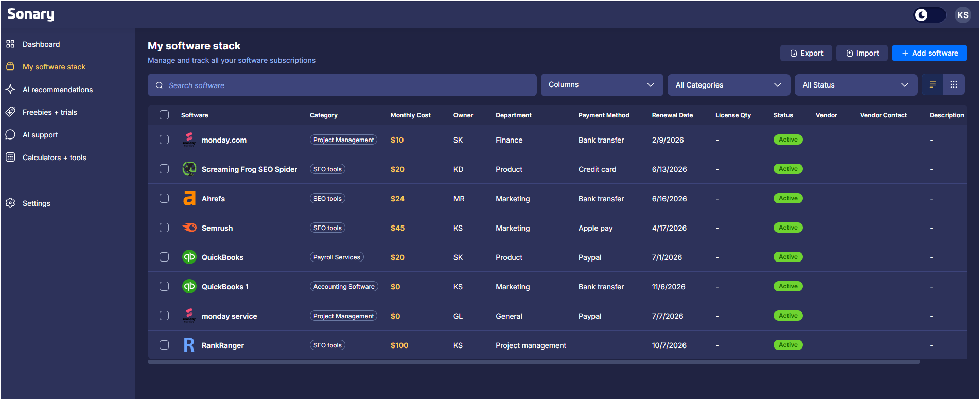Click the AI support chat bubble icon
The height and width of the screenshot is (400, 980).
coord(10,135)
